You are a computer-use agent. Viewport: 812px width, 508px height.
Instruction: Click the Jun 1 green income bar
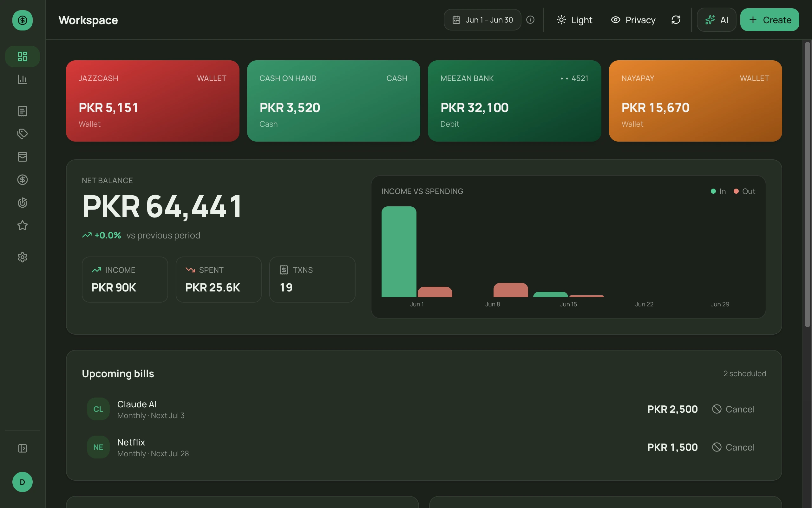coord(399,252)
